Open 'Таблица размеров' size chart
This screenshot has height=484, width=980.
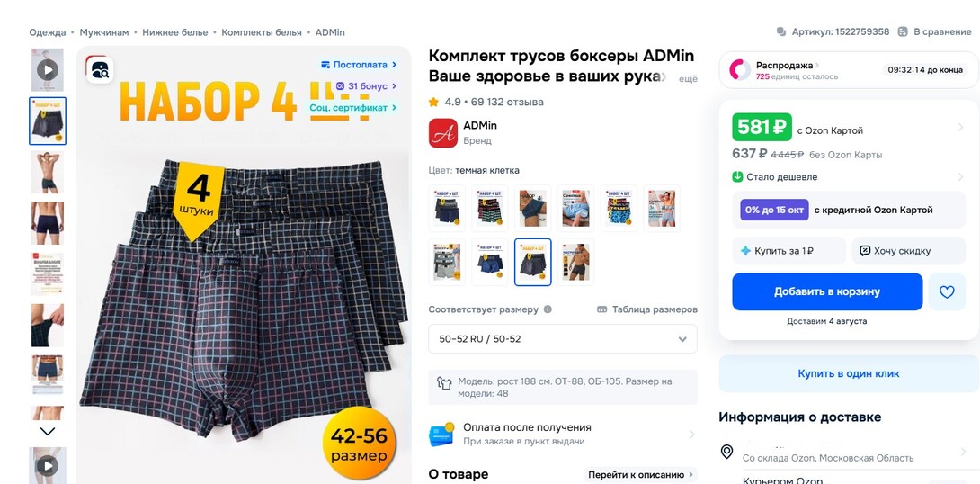646,309
